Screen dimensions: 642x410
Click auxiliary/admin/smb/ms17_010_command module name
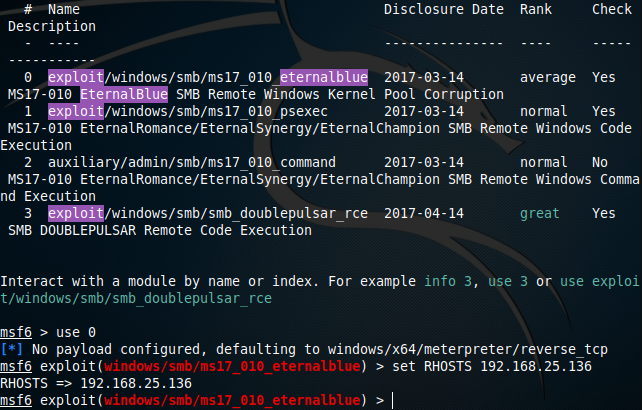[x=192, y=162]
